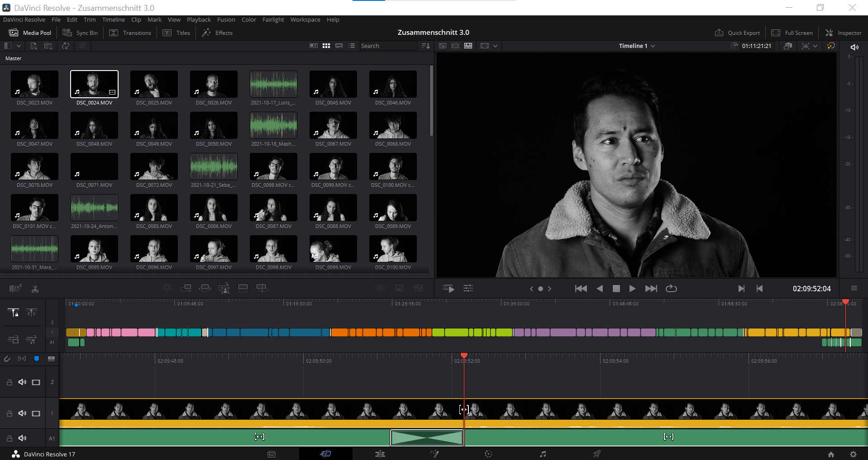Screen dimensions: 868x460
Task: Select the DSC_0045.MOV thumbnail
Action: click(333, 84)
